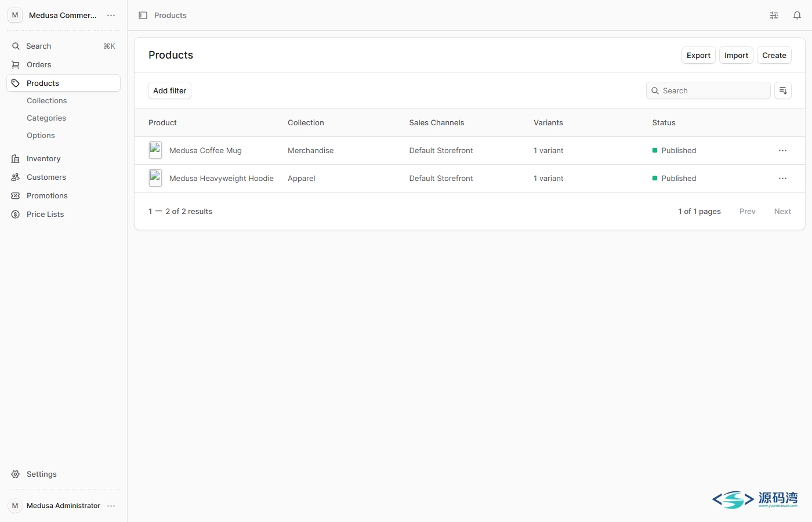Click the M store avatar icon
The height and width of the screenshot is (522, 812).
[x=15, y=16]
